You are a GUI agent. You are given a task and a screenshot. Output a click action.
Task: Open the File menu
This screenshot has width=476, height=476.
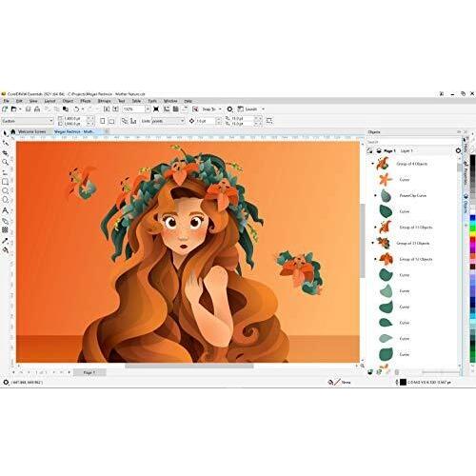point(6,101)
